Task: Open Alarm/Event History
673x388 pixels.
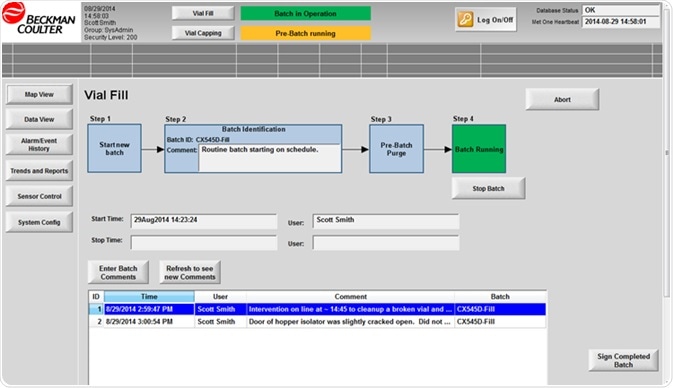Action: 39,145
